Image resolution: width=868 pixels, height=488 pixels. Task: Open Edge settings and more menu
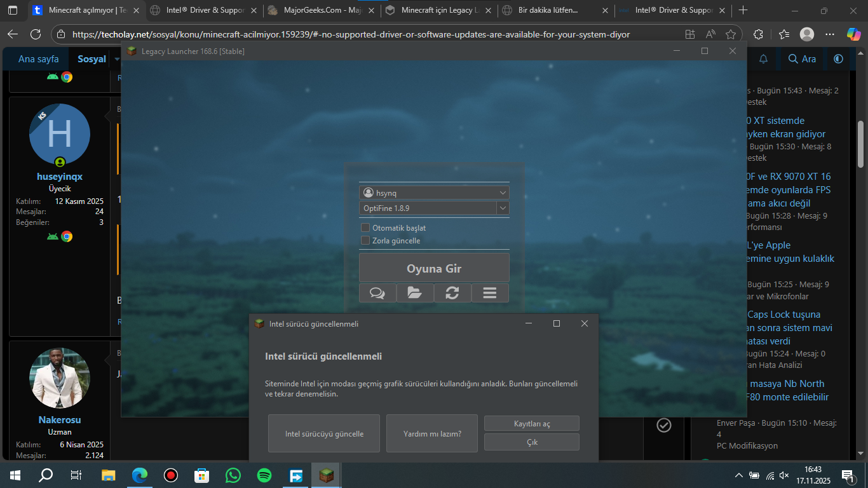[830, 34]
